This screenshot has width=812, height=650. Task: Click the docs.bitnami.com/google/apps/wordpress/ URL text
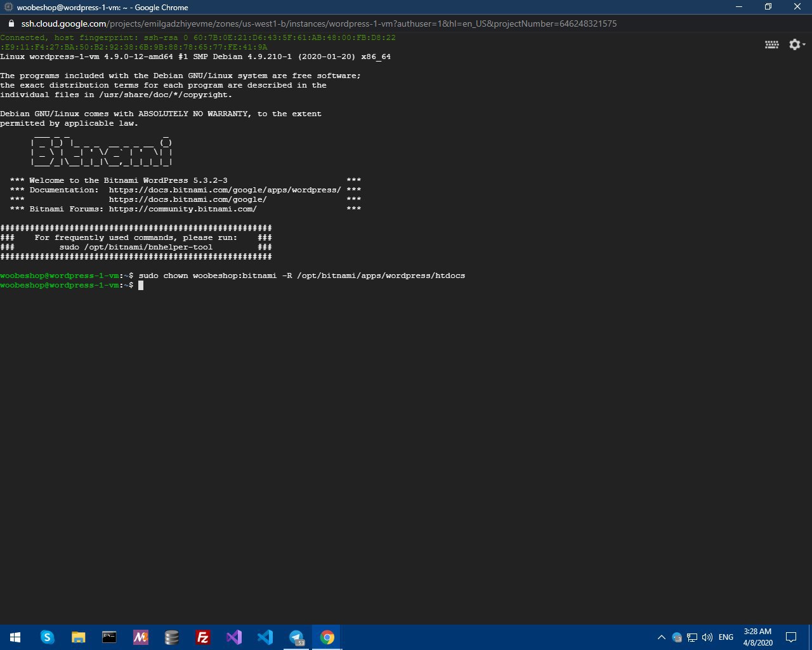point(225,190)
